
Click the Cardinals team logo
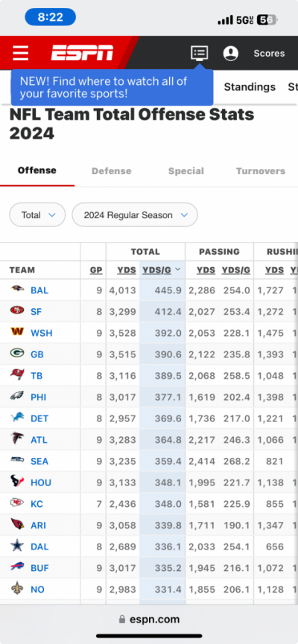(17, 524)
